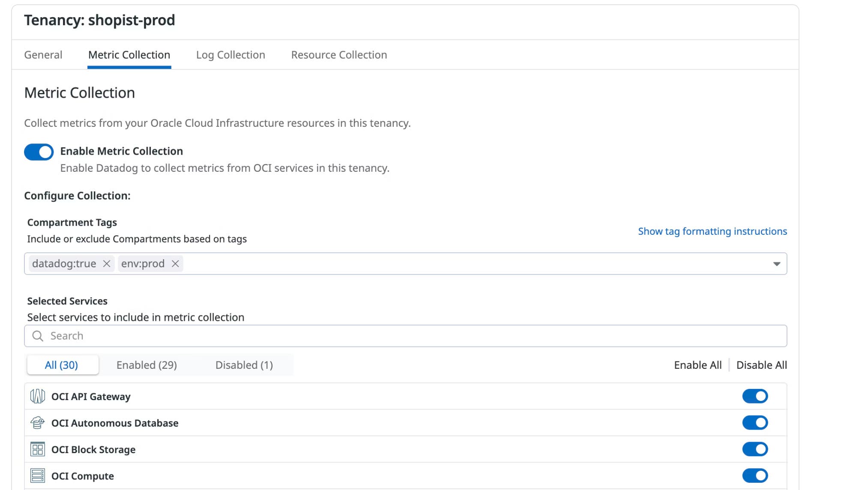Remove the env:prod compartment tag
This screenshot has width=868, height=490.
click(x=175, y=263)
